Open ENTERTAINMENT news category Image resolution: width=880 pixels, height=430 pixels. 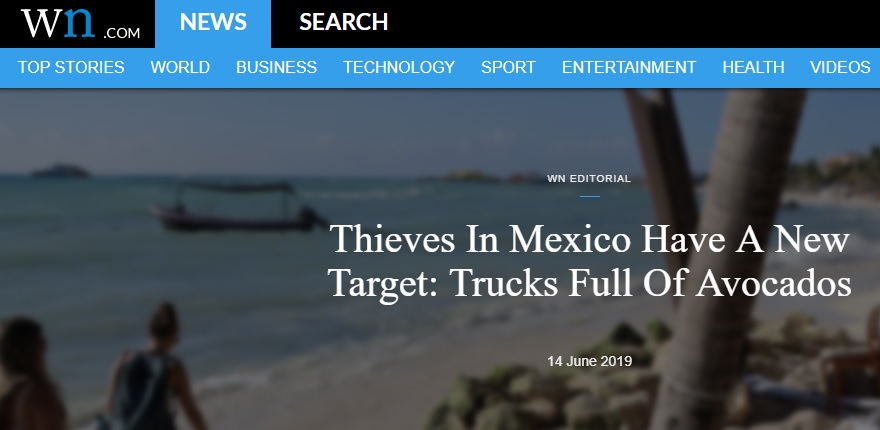pyautogui.click(x=629, y=67)
